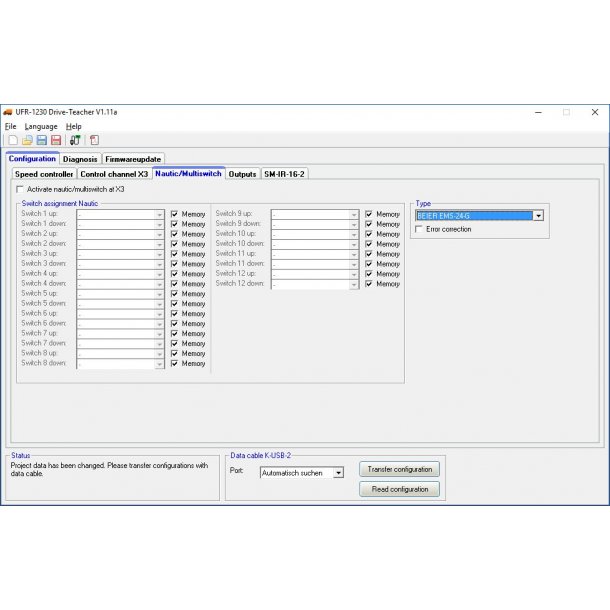Open an existing project file

[x=27, y=140]
